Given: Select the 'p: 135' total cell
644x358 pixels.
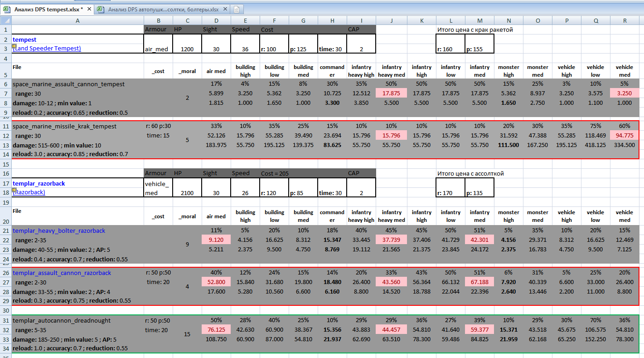Looking at the screenshot, I should point(479,193).
